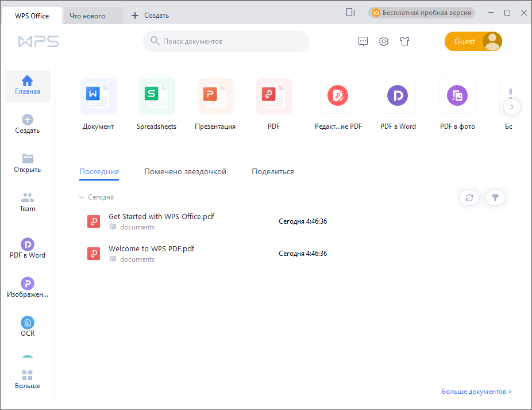Open the skin (t-shirt) icon
532x410 pixels.
pos(404,41)
